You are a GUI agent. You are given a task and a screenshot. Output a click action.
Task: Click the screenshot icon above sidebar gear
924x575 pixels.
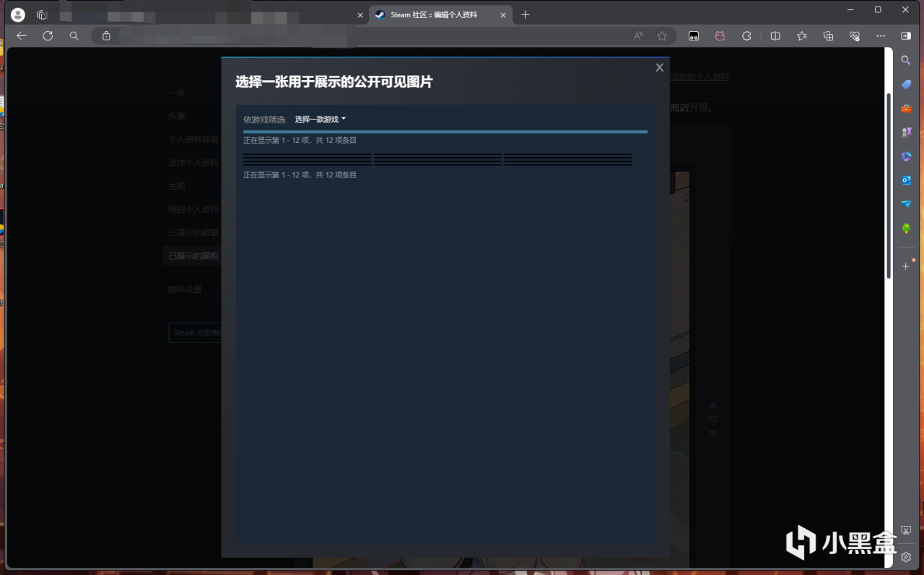point(906,531)
